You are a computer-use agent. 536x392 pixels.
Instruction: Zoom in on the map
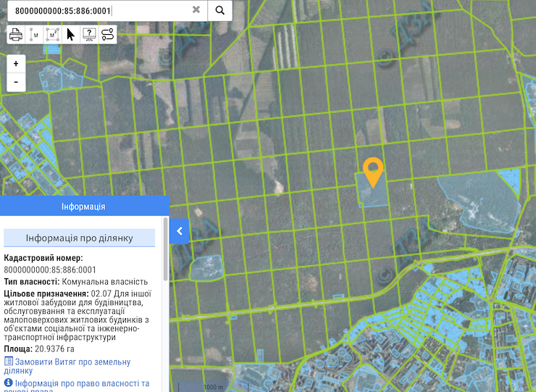(x=16, y=64)
